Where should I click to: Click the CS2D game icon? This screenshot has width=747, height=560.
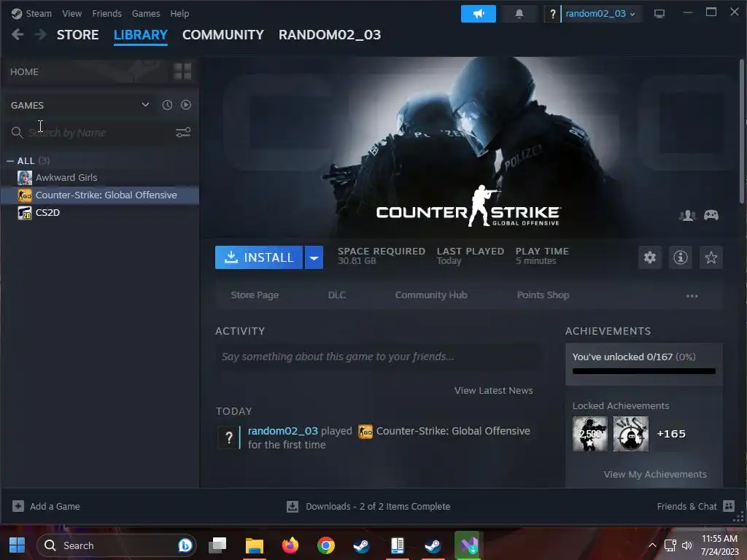(x=25, y=212)
